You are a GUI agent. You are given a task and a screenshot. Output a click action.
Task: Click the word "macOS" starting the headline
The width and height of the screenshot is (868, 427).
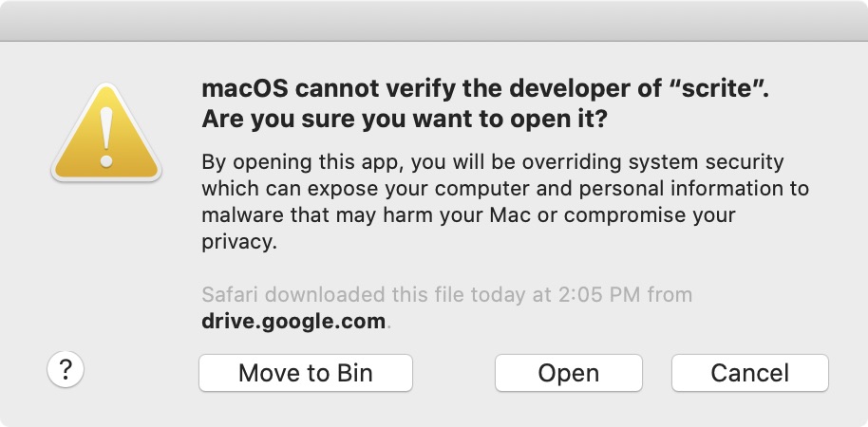(x=245, y=88)
